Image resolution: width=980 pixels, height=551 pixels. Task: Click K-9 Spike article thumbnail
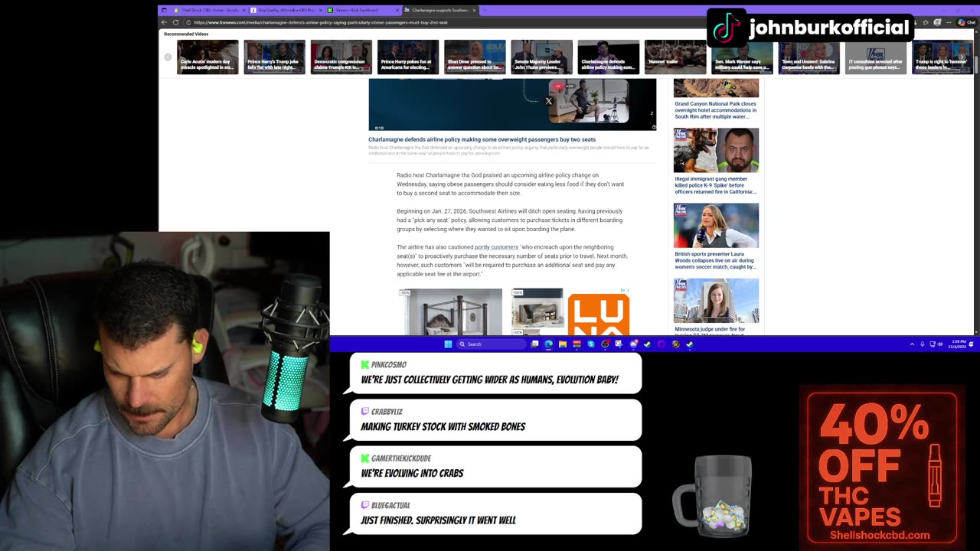[x=716, y=150]
